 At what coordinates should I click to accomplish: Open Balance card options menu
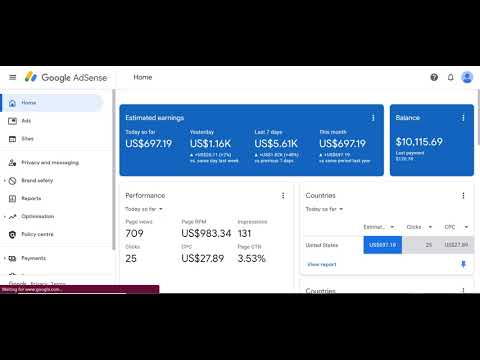point(463,118)
